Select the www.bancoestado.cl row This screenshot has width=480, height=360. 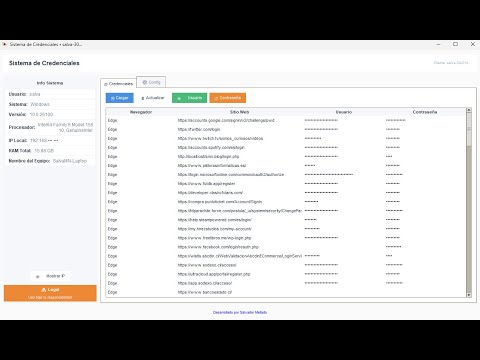[286, 292]
